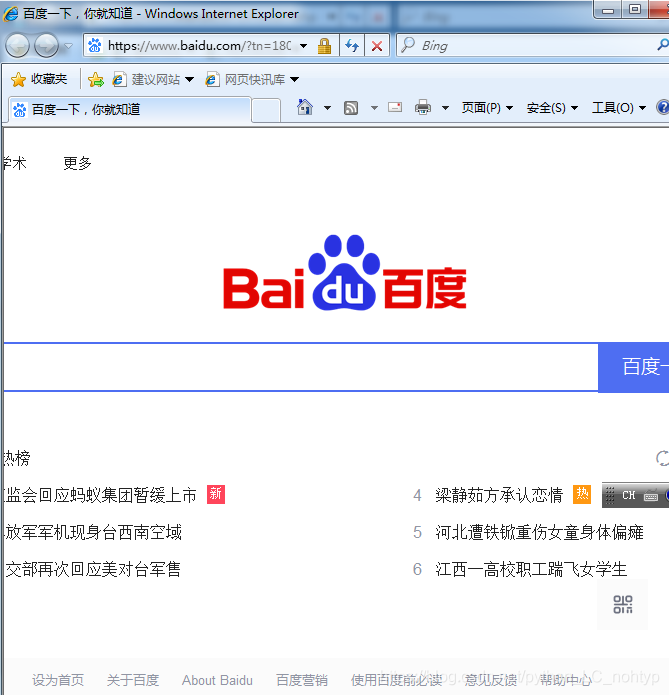Expand the 建议网站 dropdown arrow
Viewport: 669px width, 695px height.
(189, 80)
